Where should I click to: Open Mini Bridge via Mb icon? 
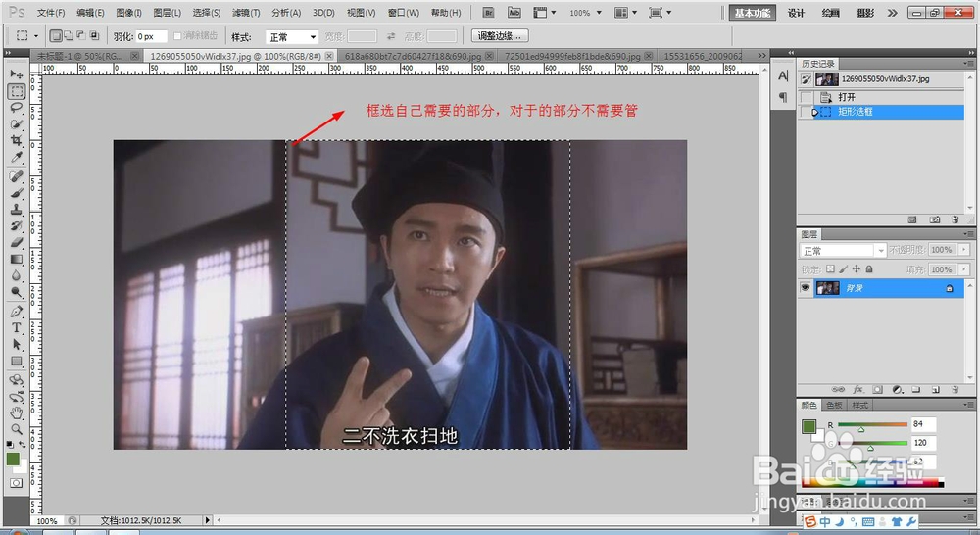pos(514,13)
